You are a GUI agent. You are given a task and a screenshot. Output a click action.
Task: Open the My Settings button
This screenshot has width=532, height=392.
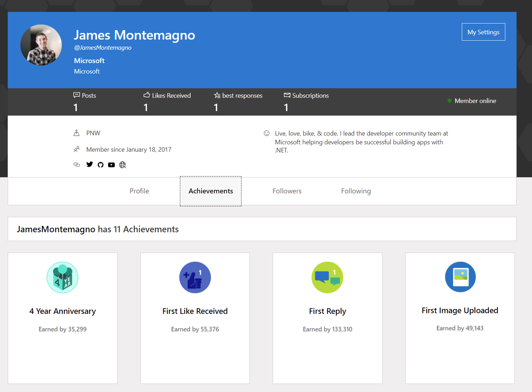483,32
